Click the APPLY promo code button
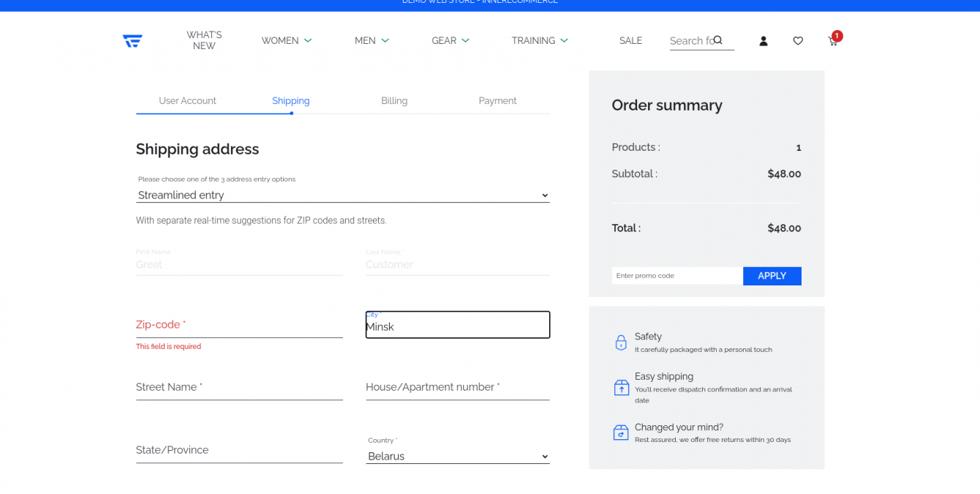The width and height of the screenshot is (980, 494). 772,276
